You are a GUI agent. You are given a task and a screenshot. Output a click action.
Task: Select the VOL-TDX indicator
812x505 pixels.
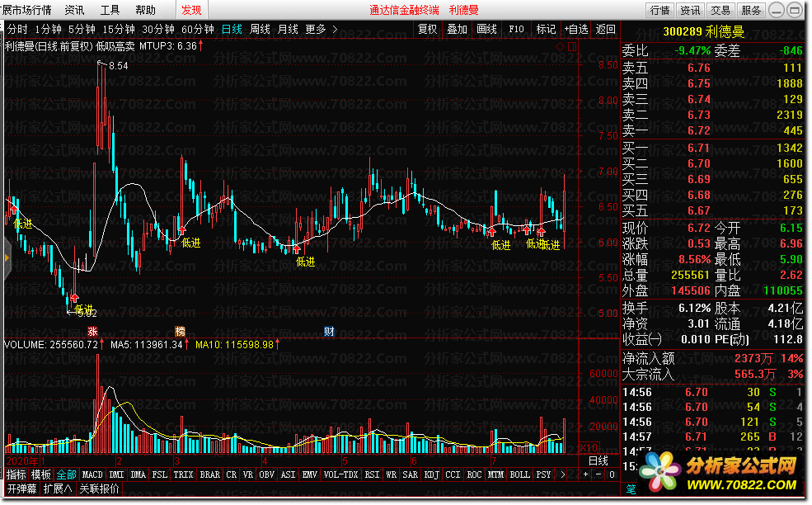click(x=340, y=474)
